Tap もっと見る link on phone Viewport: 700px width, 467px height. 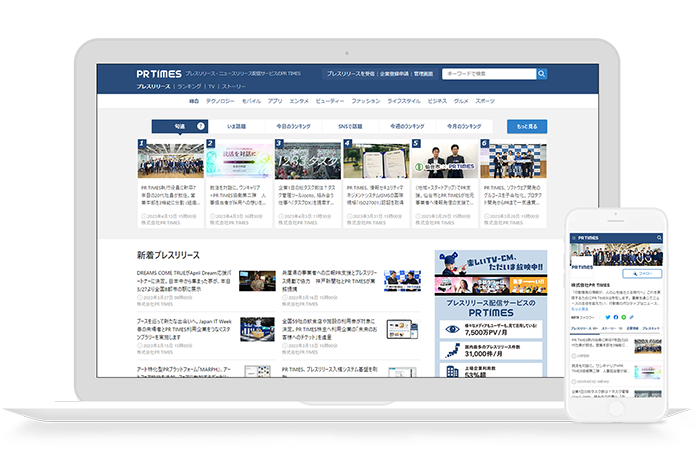tap(579, 309)
